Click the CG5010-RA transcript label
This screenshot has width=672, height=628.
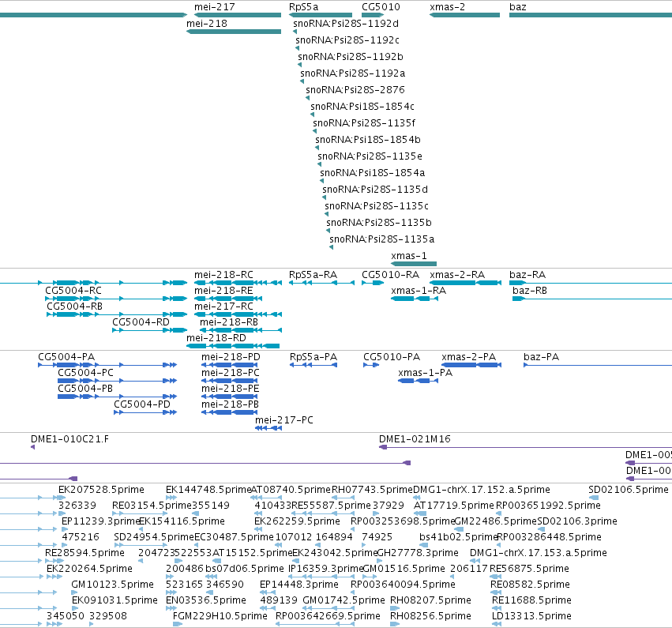(390, 275)
